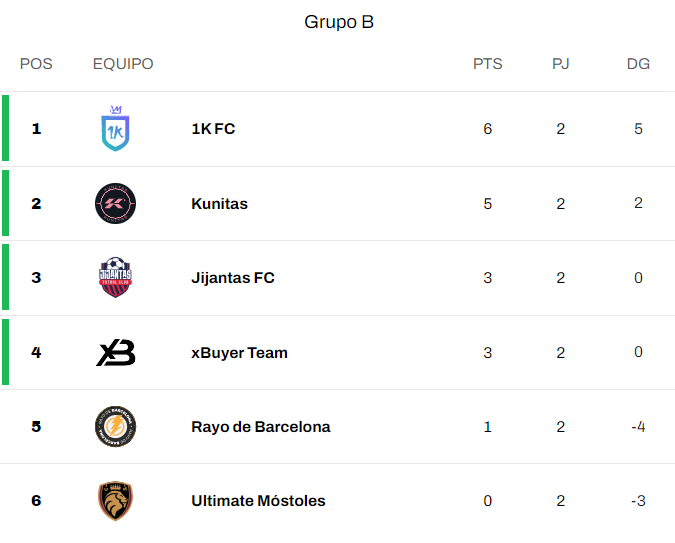Click the PTS column header
This screenshot has width=675, height=543.
(x=488, y=64)
